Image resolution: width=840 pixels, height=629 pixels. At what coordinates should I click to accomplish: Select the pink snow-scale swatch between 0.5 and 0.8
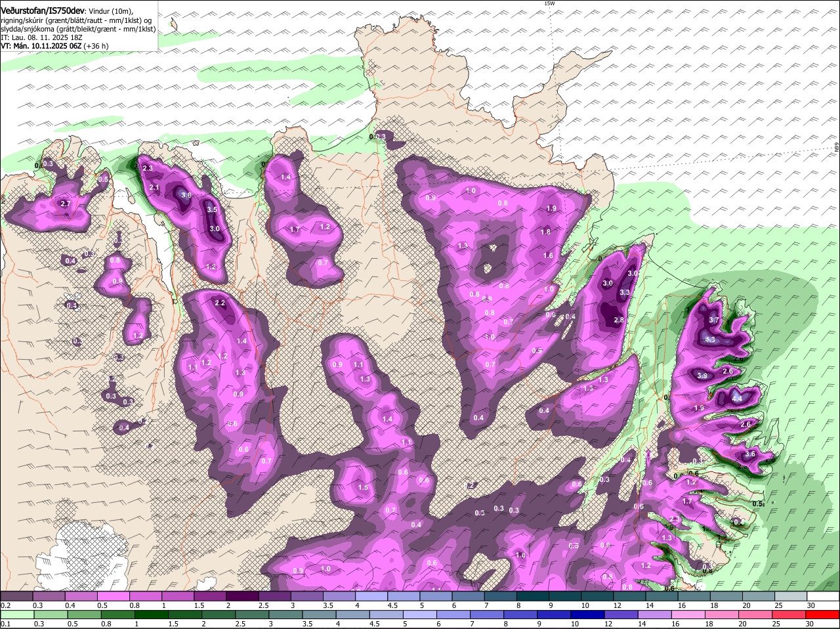[x=112, y=596]
